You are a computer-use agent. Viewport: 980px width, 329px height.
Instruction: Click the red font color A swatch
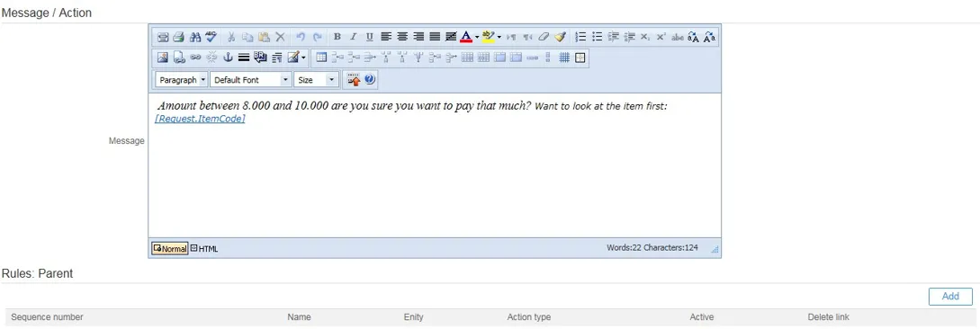click(466, 37)
